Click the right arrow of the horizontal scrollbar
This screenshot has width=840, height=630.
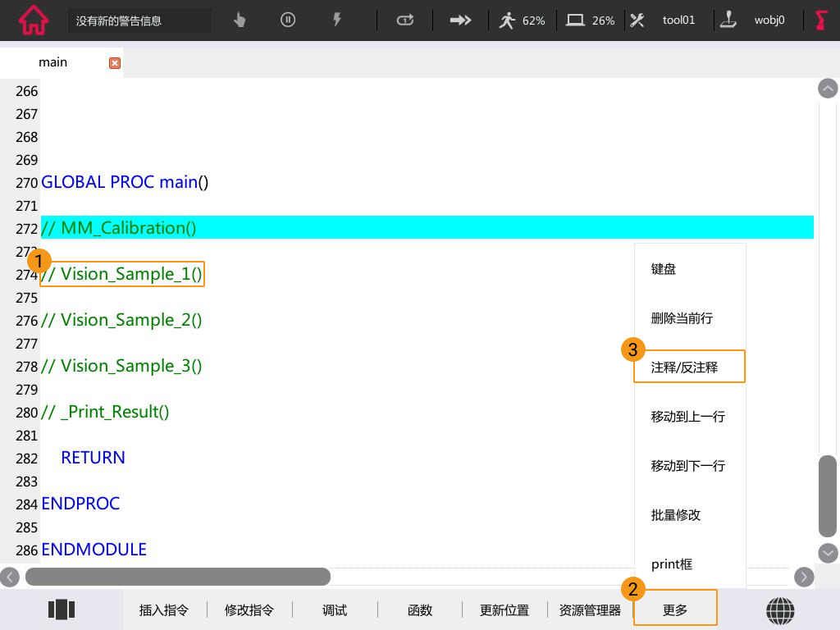(804, 577)
